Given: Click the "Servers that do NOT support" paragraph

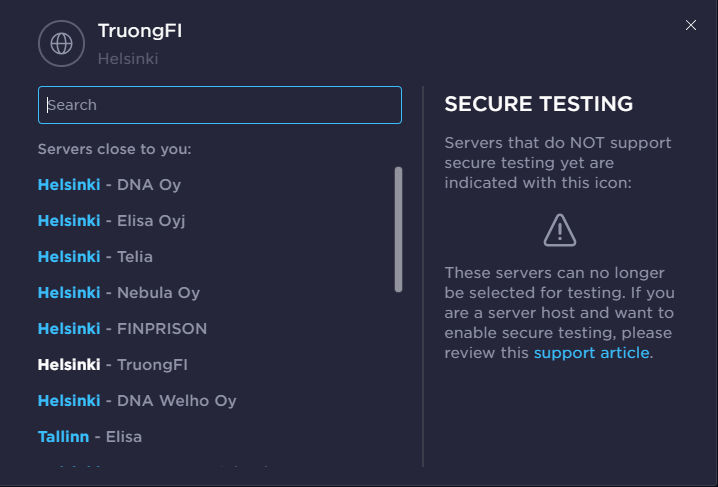Looking at the screenshot, I should [558, 163].
